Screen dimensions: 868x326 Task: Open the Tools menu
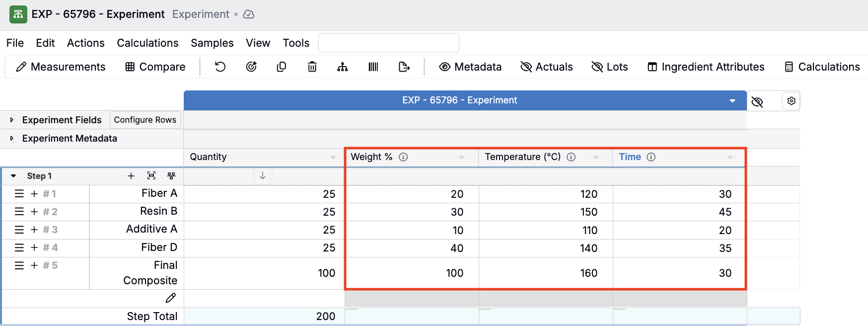(296, 43)
